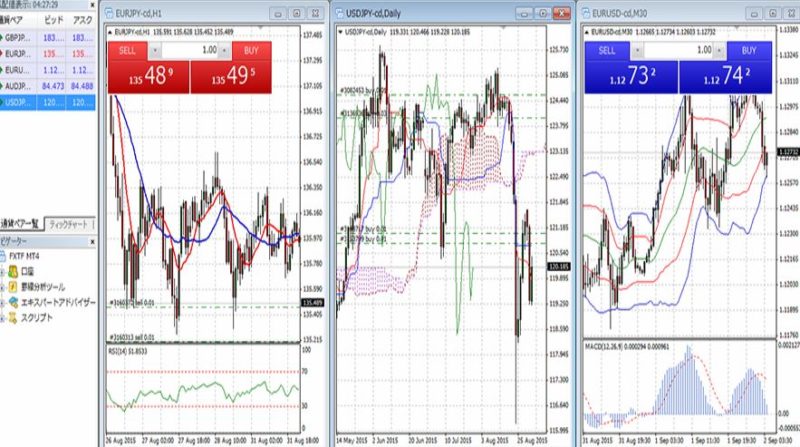
Task: Expand the 口座 tree node
Action: coord(2,272)
